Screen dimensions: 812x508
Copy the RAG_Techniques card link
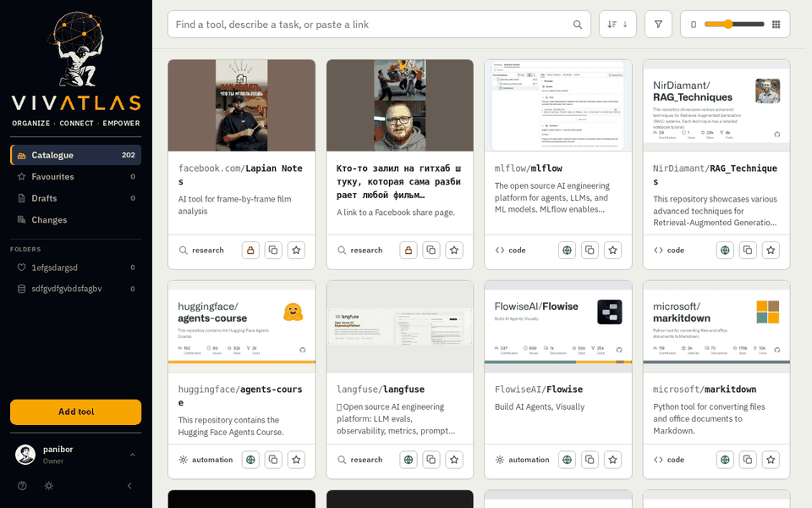[748, 250]
